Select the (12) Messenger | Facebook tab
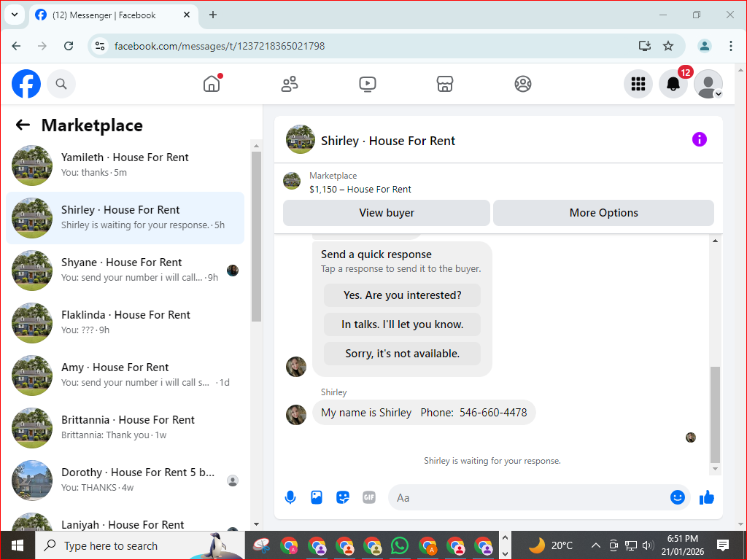The height and width of the screenshot is (560, 747). (x=113, y=15)
